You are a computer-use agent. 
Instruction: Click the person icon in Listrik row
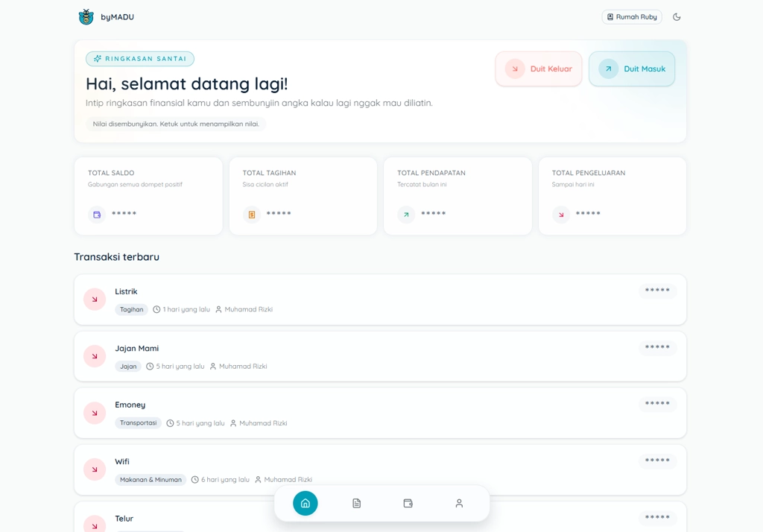tap(218, 309)
